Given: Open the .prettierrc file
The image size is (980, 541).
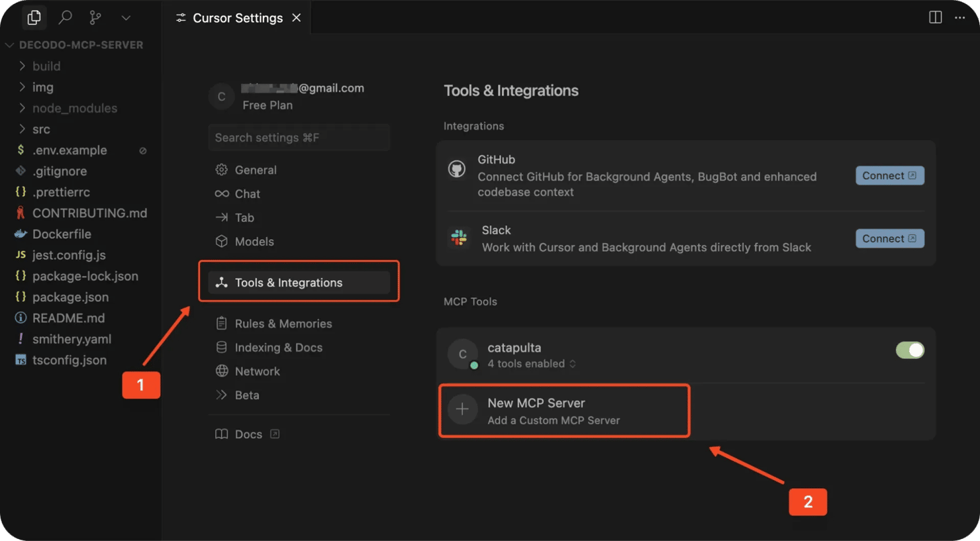Looking at the screenshot, I should (x=61, y=192).
